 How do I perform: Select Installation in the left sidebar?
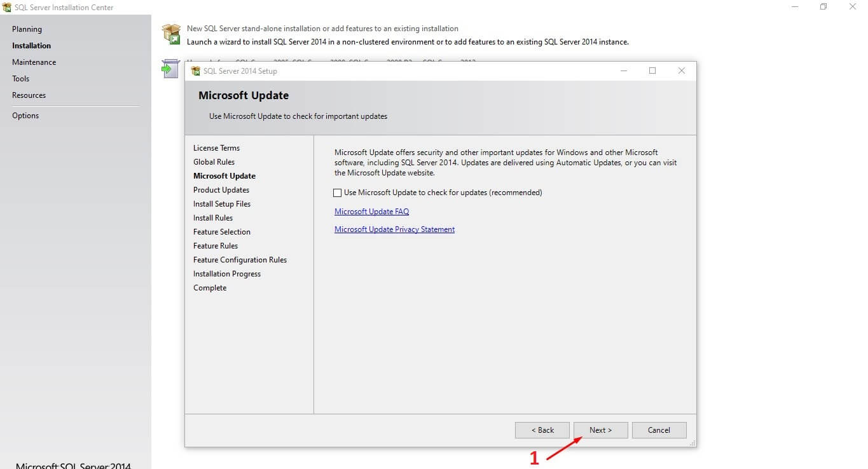click(31, 46)
